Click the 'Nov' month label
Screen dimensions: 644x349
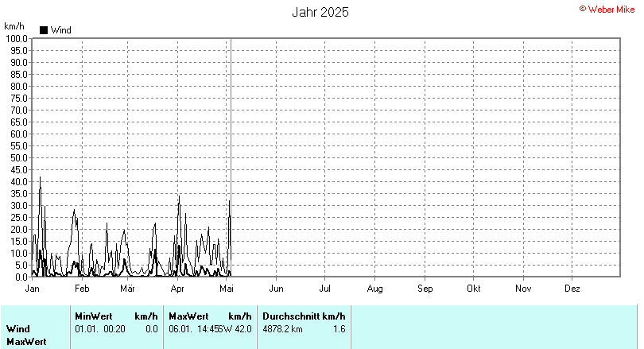(523, 289)
